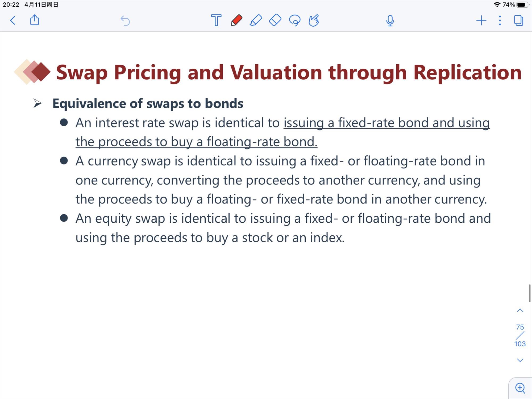Tap the 75/103 page number indicator
The image size is (532, 399).
pyautogui.click(x=520, y=335)
